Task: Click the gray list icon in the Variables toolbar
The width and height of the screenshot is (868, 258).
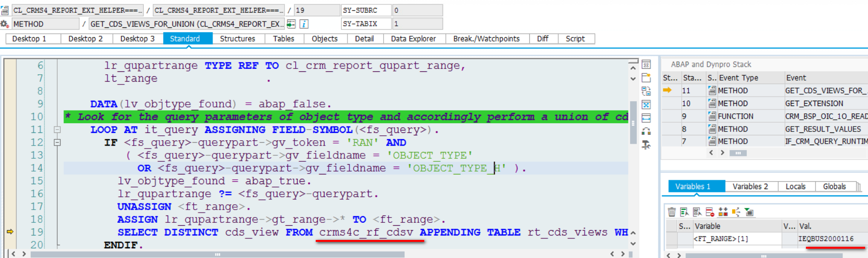Action: (x=697, y=212)
